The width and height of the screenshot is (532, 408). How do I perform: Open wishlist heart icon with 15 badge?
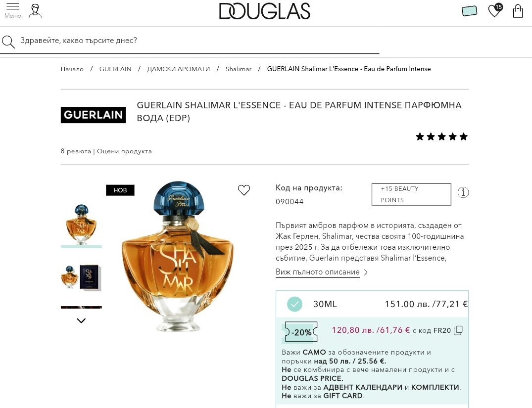click(495, 10)
